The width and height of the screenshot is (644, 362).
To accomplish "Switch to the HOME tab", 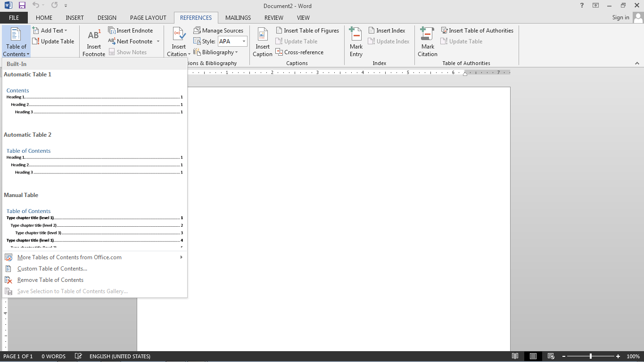I will click(44, 17).
